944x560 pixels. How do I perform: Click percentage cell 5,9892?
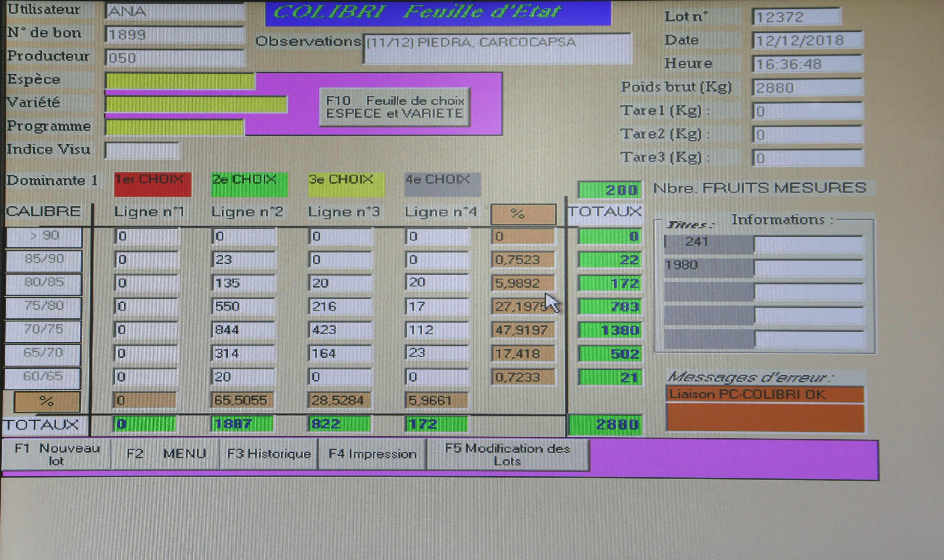(523, 283)
